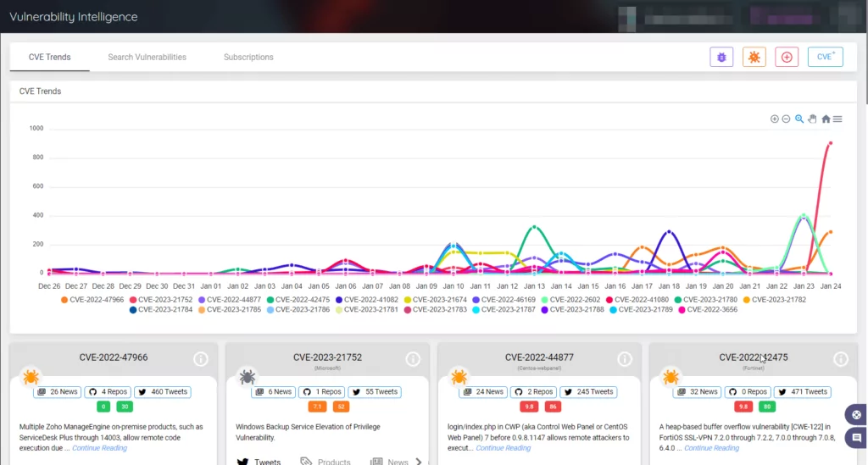Open the Subscriptions tab

(x=248, y=57)
